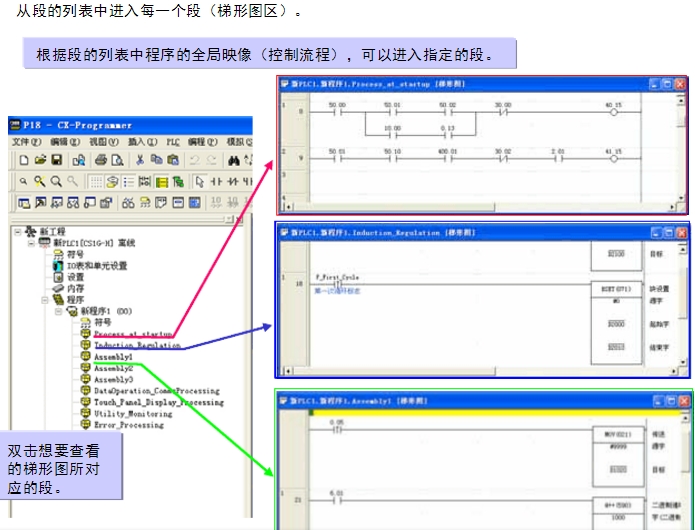Viewport: 695px width, 530px height.
Task: Toggle the output window icon
Action: coord(40,203)
